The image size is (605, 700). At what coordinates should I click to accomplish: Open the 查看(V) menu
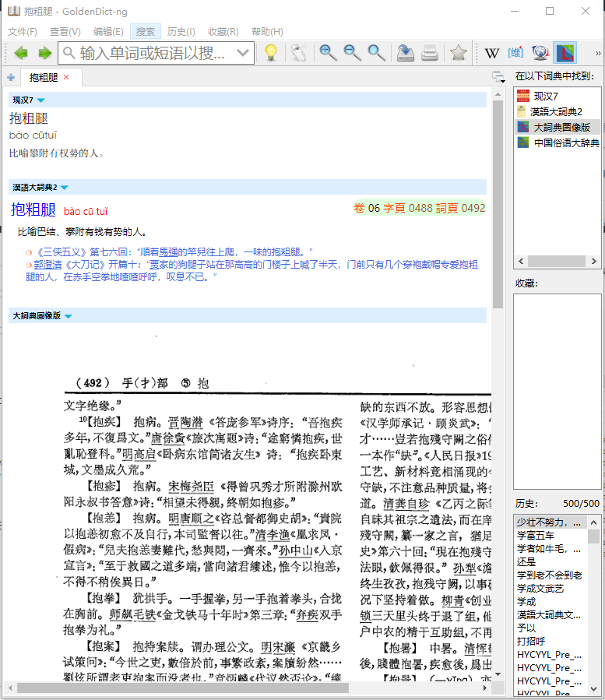[65, 32]
